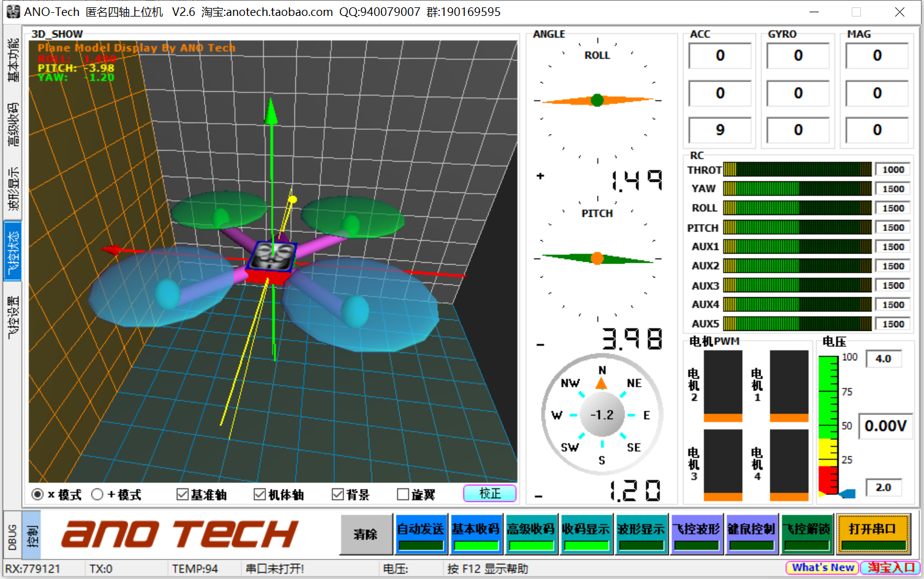Click the PITCH digital readout 3.98
The height and width of the screenshot is (579, 924).
pos(633,339)
